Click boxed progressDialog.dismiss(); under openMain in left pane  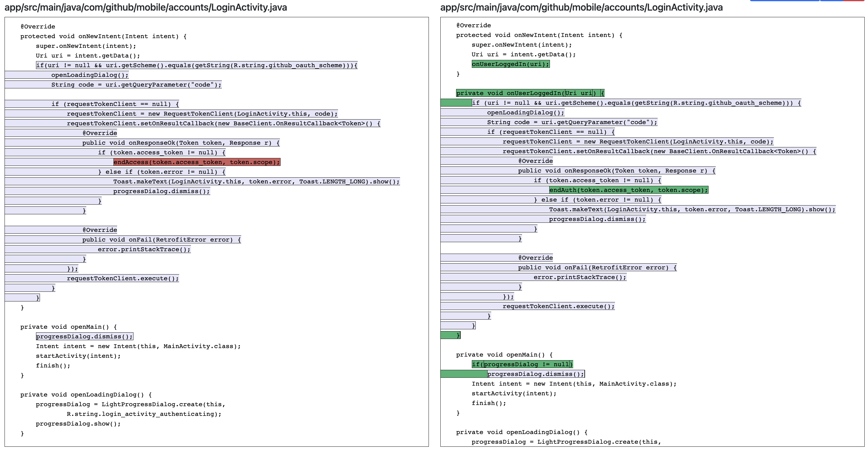pos(84,336)
